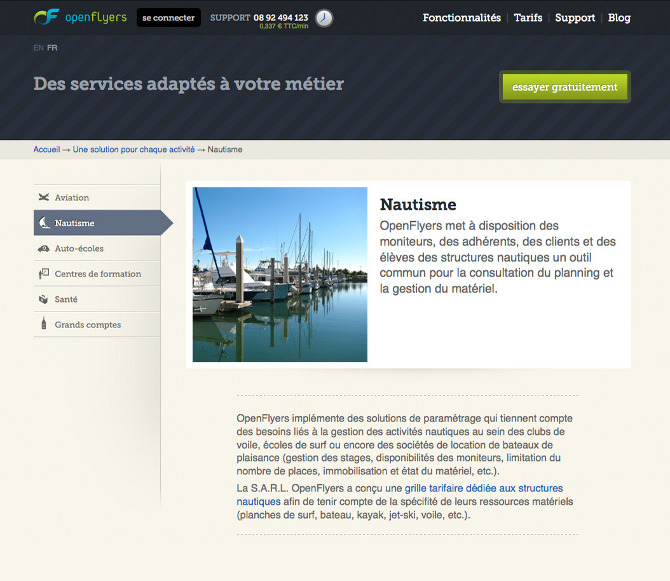Image resolution: width=670 pixels, height=581 pixels.
Task: Open Fonctionnalités in the top navigation
Action: 461,18
